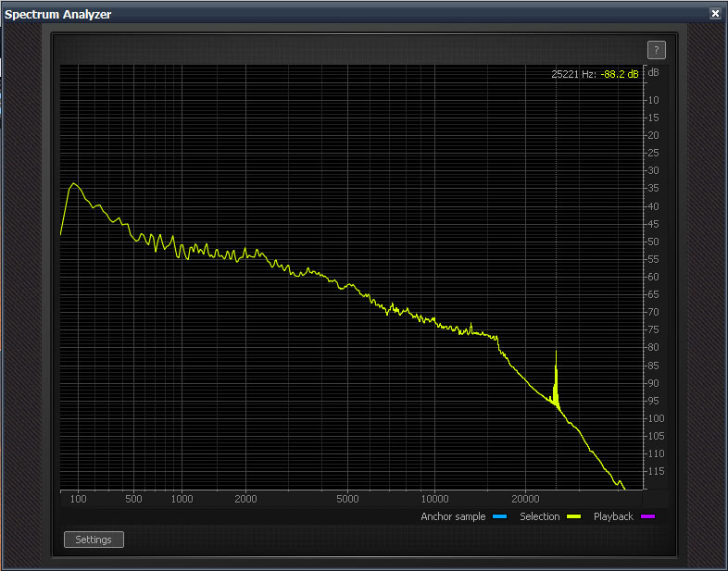The height and width of the screenshot is (571, 728).
Task: Select the Playback legend label
Action: 613,516
